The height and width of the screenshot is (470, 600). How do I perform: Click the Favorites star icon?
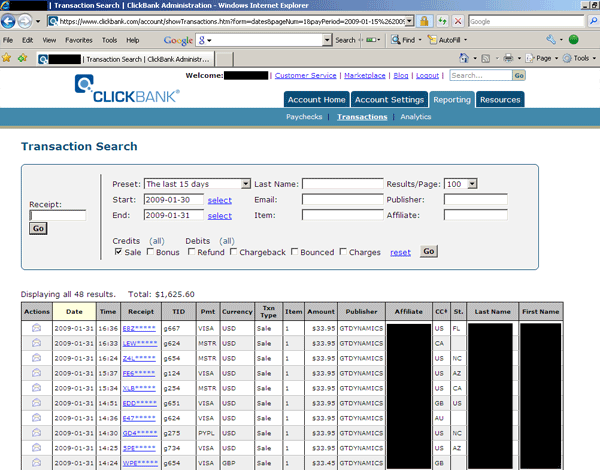point(7,58)
